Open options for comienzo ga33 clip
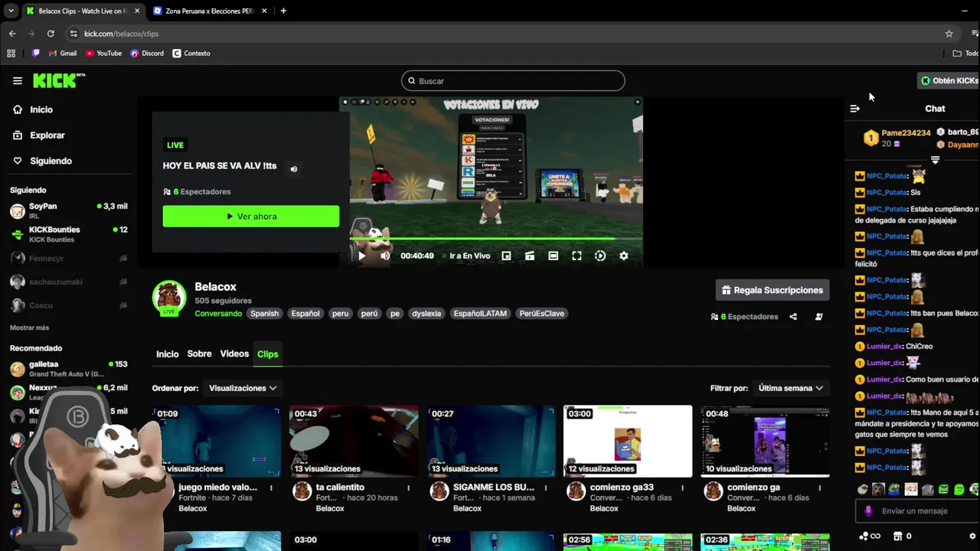980x551 pixels. coord(682,487)
